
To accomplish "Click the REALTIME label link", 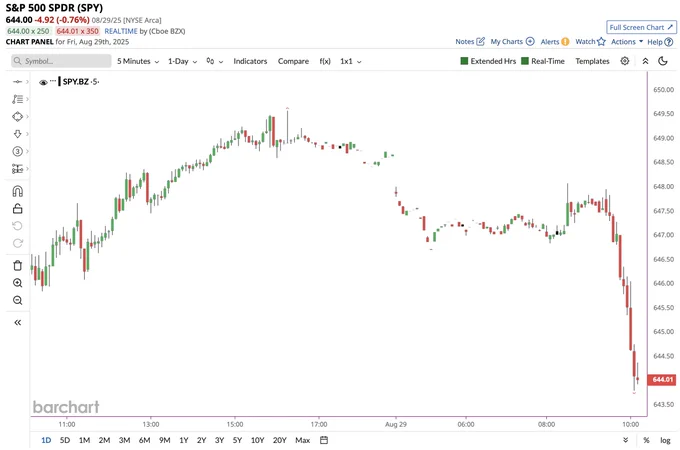I will tap(121, 31).
